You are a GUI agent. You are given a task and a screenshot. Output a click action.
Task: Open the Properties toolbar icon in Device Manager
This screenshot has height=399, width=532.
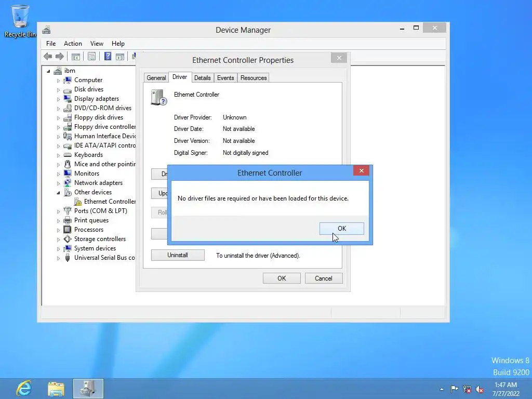click(91, 56)
